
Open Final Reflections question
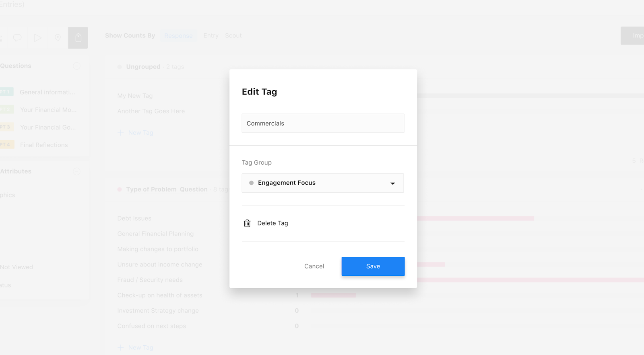[x=44, y=145]
